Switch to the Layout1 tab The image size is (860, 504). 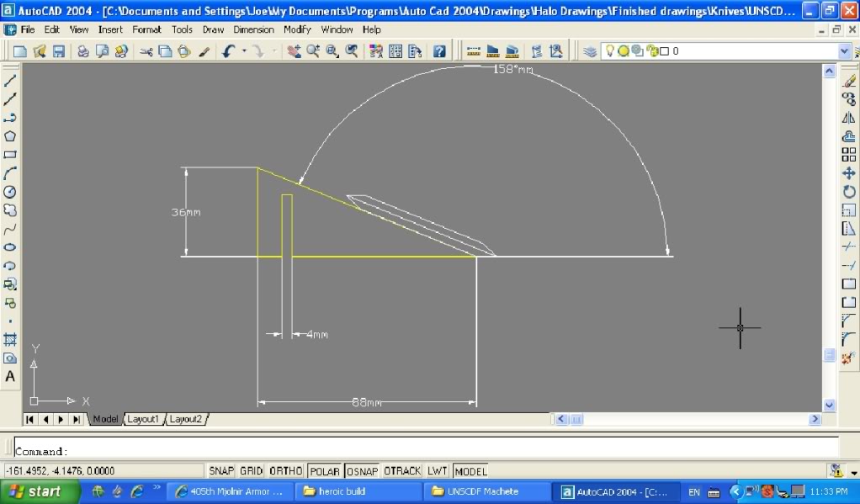[142, 419]
